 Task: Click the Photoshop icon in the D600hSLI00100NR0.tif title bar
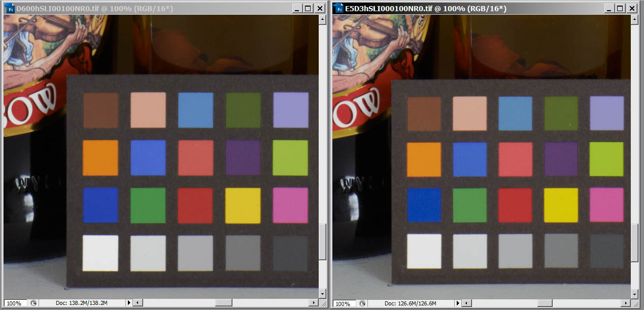[x=10, y=9]
